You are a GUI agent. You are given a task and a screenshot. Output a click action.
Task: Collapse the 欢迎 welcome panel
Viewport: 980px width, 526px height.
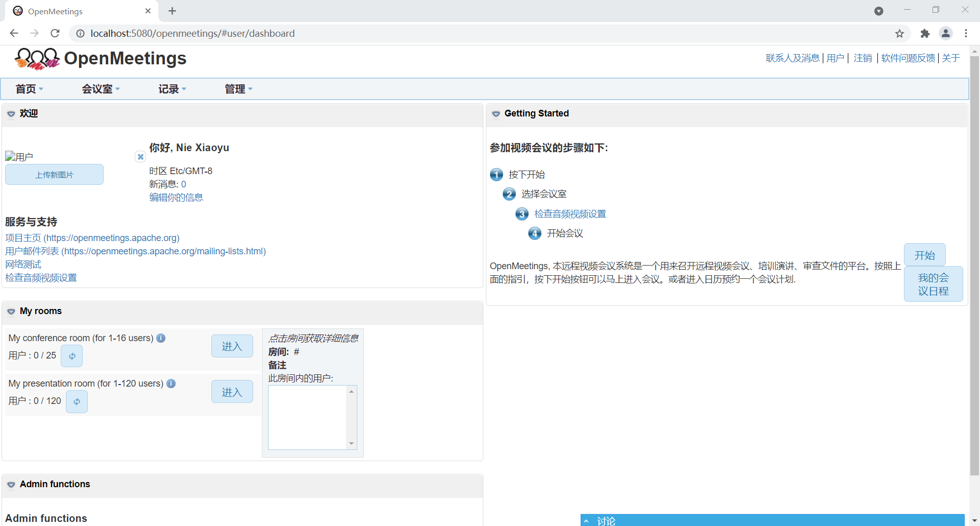[11, 114]
